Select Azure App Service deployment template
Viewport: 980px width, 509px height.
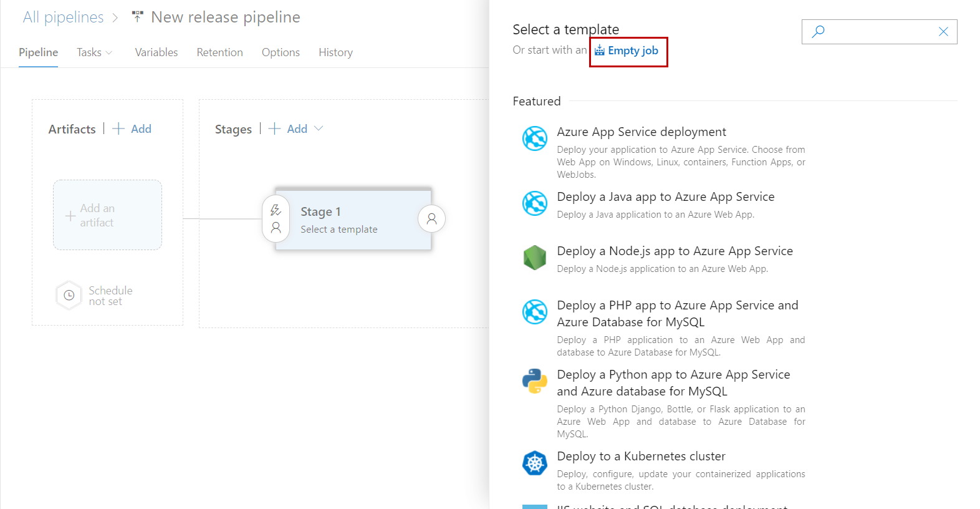coord(641,132)
